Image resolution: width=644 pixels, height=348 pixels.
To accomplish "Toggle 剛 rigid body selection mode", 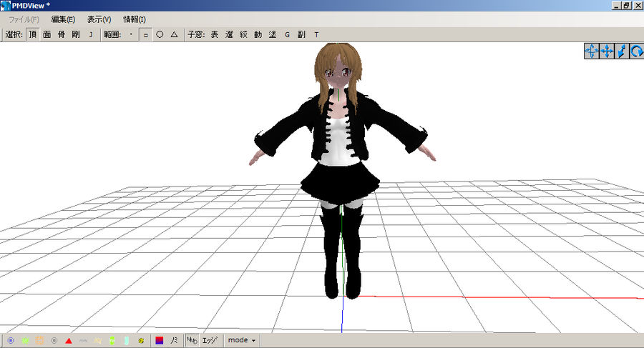I will tap(76, 34).
